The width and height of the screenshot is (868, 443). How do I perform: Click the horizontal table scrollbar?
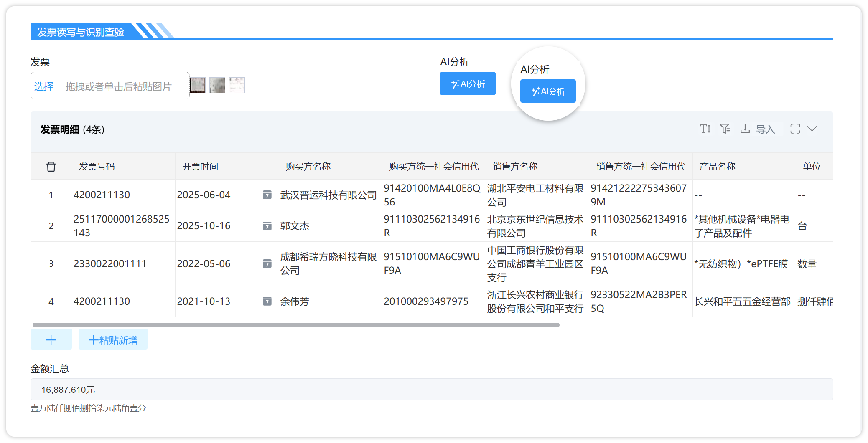296,325
